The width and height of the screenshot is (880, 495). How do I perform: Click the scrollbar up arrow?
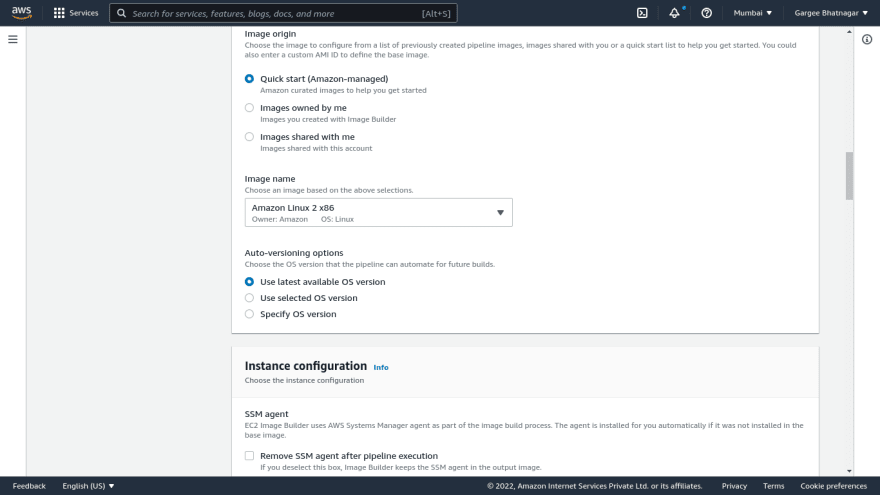tap(849, 31)
